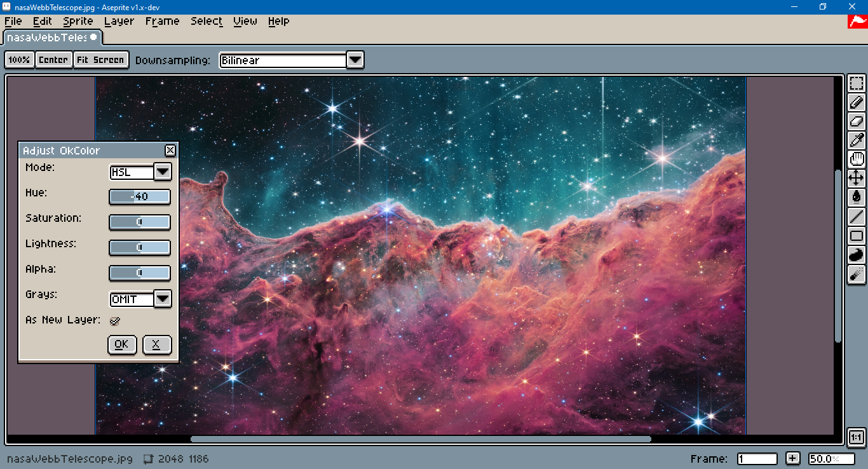Select the Move tool
Screen dimensions: 868x469
pyautogui.click(x=857, y=179)
